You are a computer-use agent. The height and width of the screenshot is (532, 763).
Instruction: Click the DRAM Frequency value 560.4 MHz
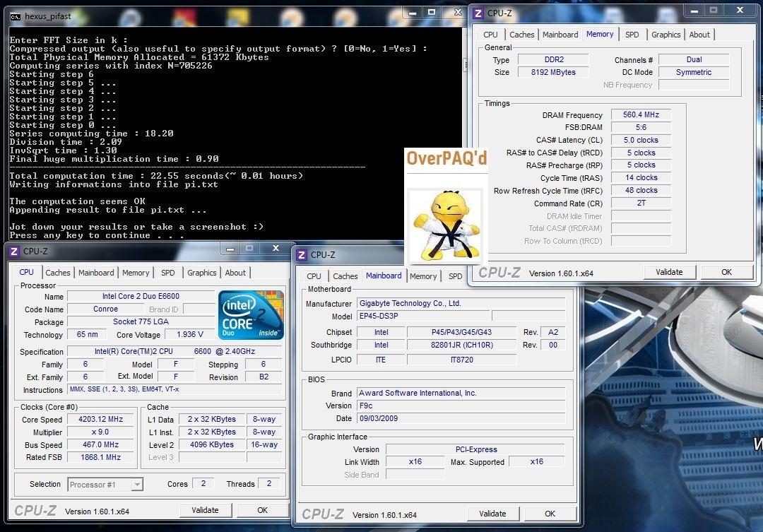pos(641,115)
